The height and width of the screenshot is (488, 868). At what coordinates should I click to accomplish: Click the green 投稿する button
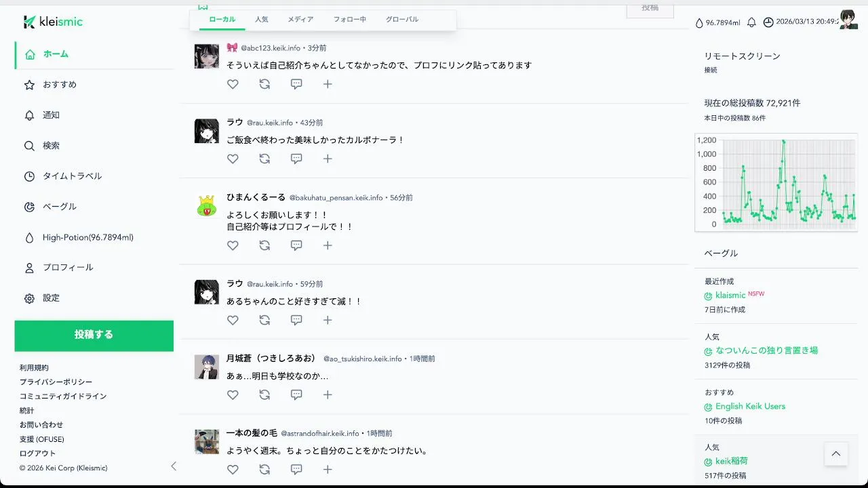coord(94,335)
